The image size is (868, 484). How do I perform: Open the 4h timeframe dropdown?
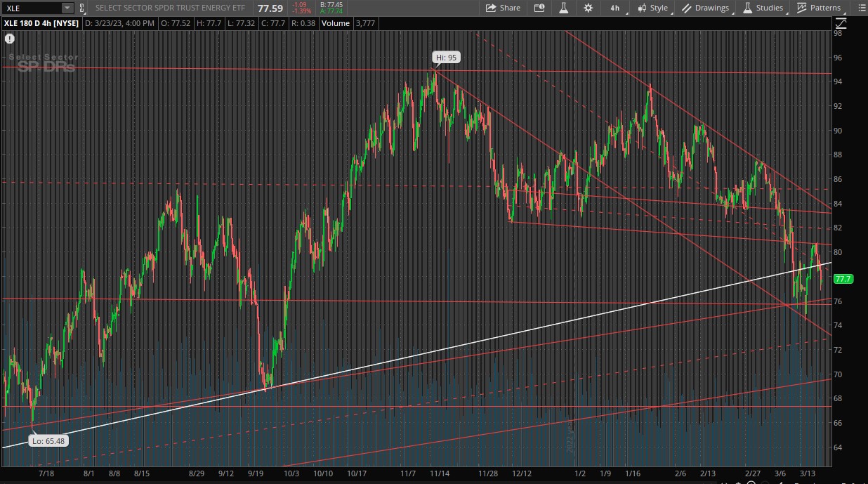(614, 8)
